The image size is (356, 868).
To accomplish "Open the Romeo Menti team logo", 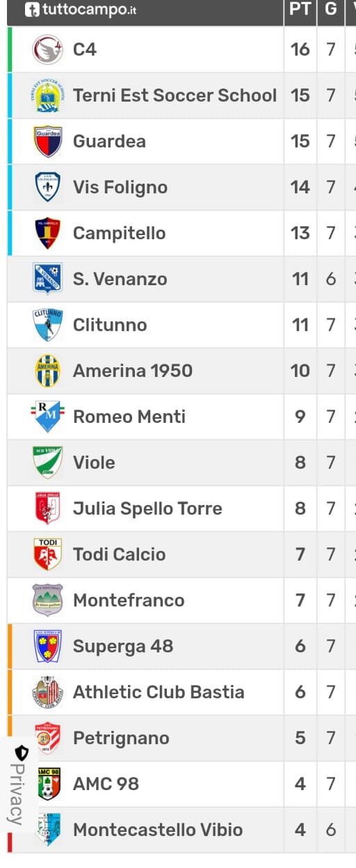I will coord(48,417).
